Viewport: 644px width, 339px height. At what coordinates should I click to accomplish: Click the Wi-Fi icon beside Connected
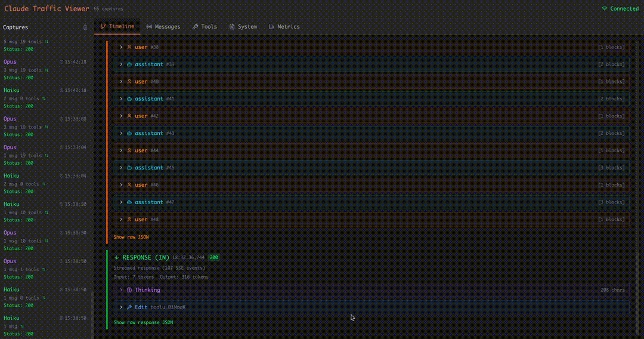click(x=604, y=9)
